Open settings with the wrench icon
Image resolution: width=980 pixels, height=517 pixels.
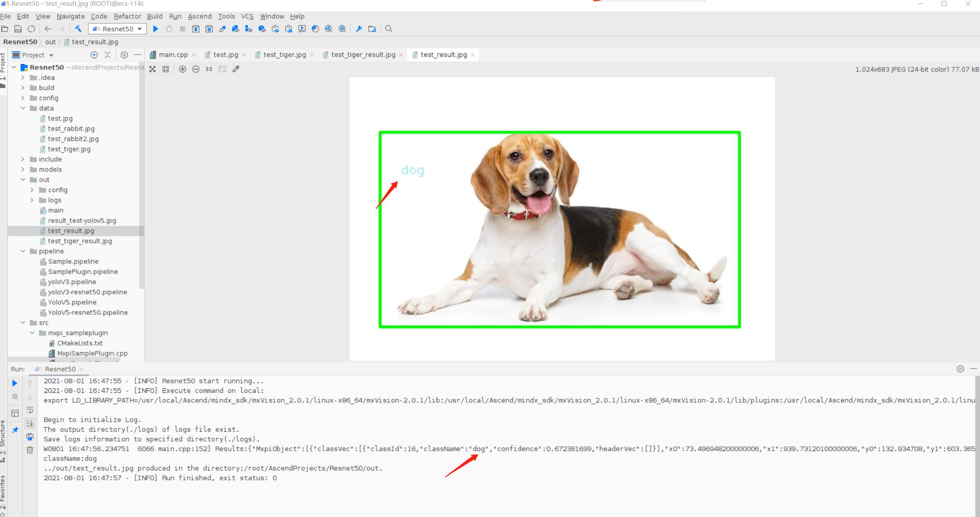coord(359,29)
